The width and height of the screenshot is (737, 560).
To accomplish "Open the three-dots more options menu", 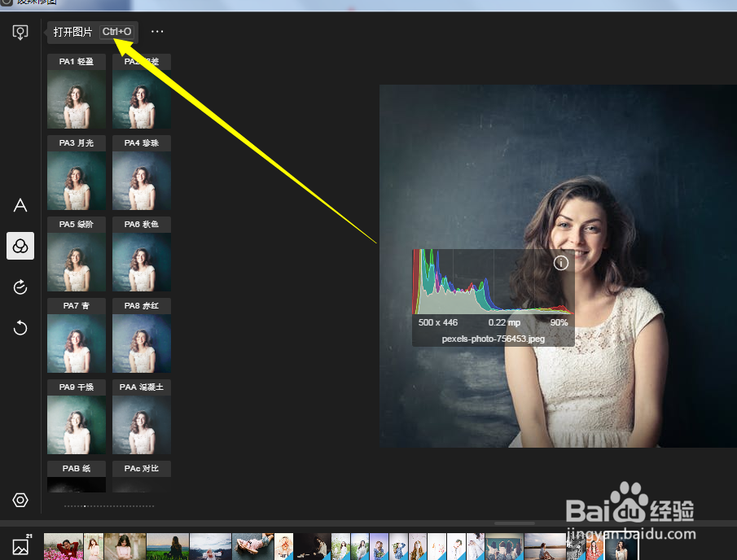I will (157, 32).
